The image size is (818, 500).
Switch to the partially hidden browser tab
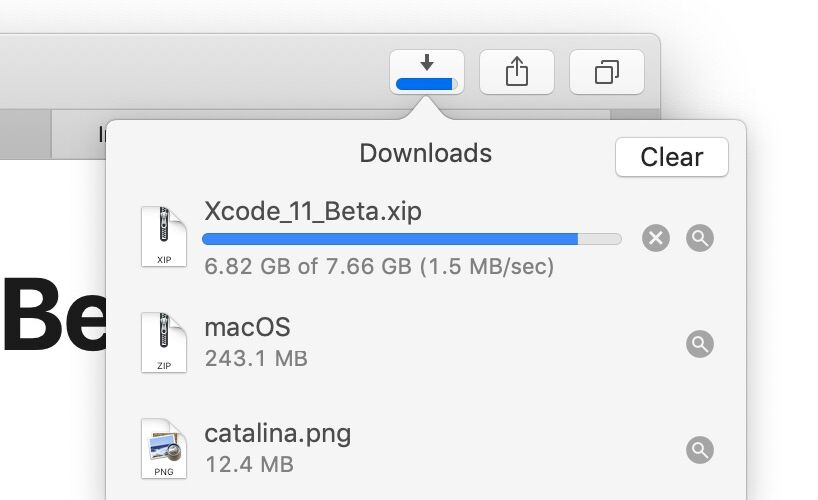pos(79,134)
